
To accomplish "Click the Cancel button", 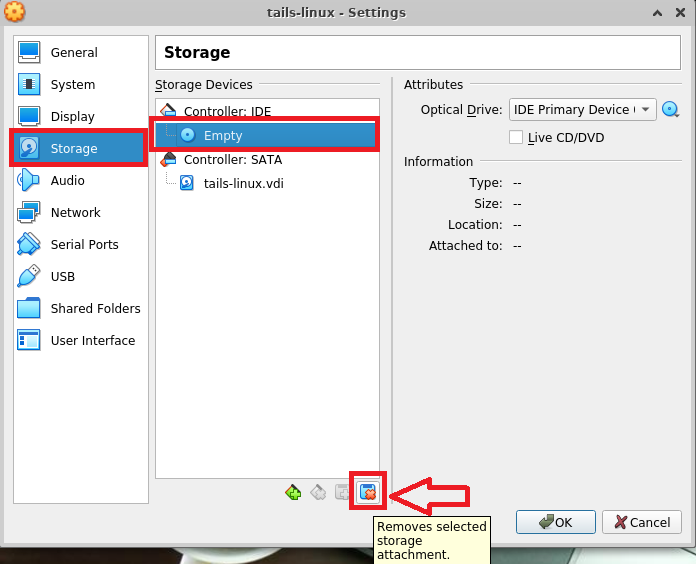I will tap(642, 522).
